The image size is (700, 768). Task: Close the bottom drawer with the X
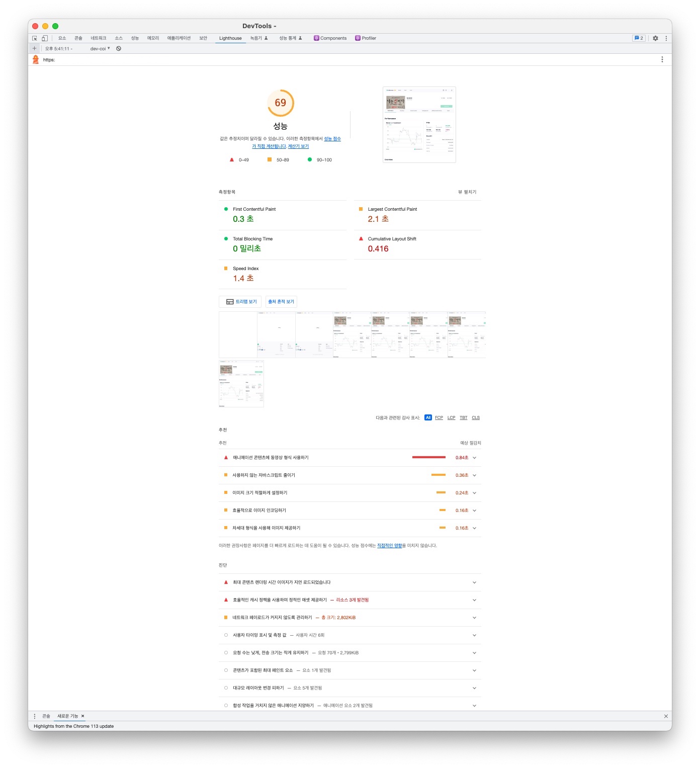click(666, 716)
